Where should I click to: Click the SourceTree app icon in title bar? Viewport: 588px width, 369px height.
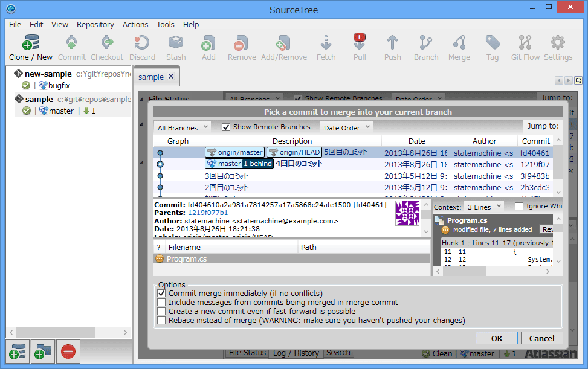pos(11,8)
